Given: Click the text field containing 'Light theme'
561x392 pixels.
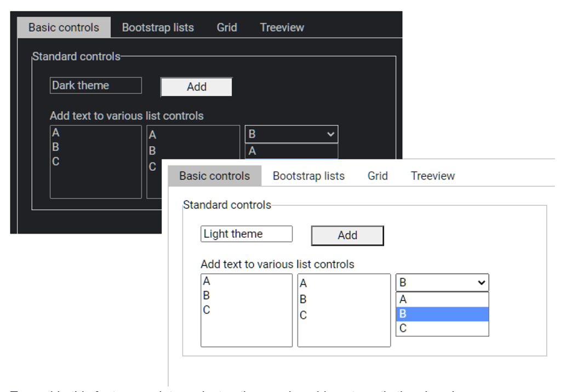Looking at the screenshot, I should click(x=245, y=233).
